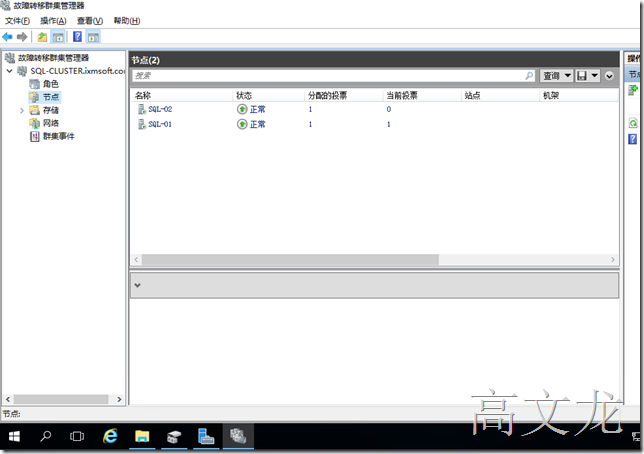Viewport: 644px width, 454px height.
Task: Select 群集事件 in the tree
Action: point(59,136)
